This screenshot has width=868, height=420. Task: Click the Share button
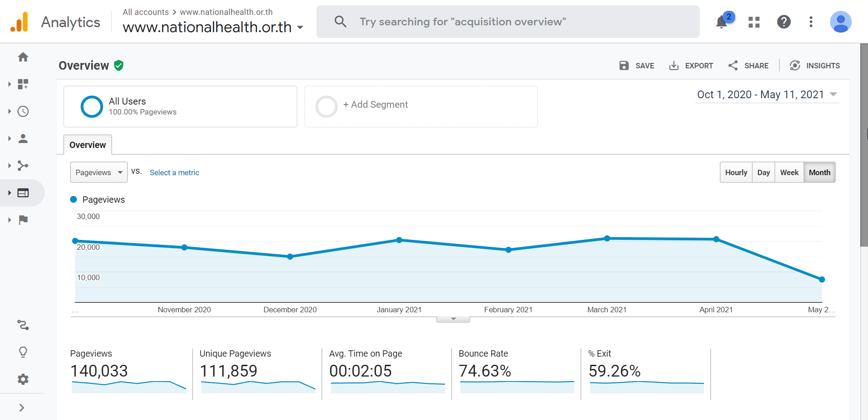748,66
